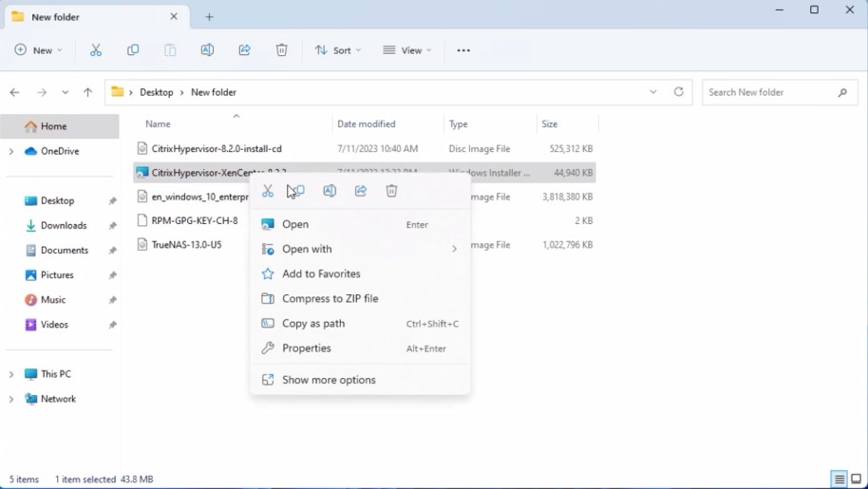Expand the Network tree node

(x=11, y=399)
